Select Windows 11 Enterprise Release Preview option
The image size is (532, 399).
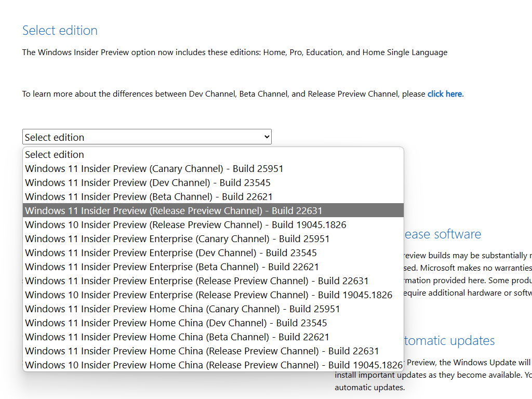click(x=197, y=281)
